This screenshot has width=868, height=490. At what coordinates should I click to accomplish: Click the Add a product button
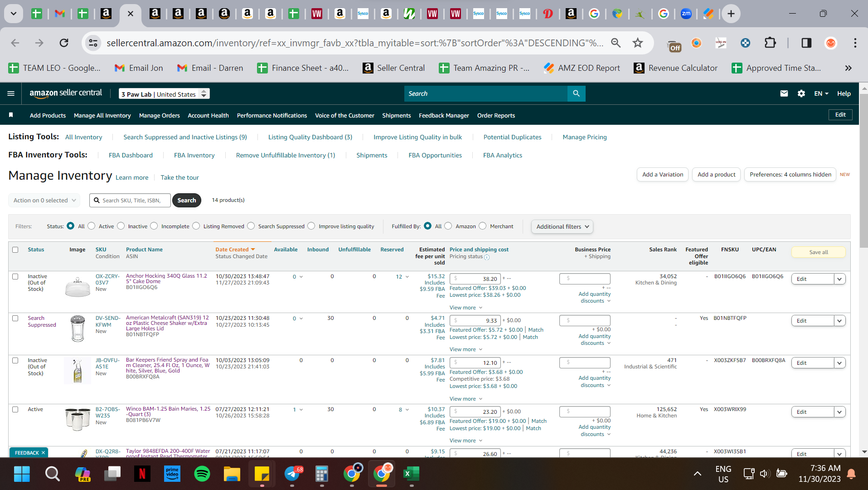point(716,174)
